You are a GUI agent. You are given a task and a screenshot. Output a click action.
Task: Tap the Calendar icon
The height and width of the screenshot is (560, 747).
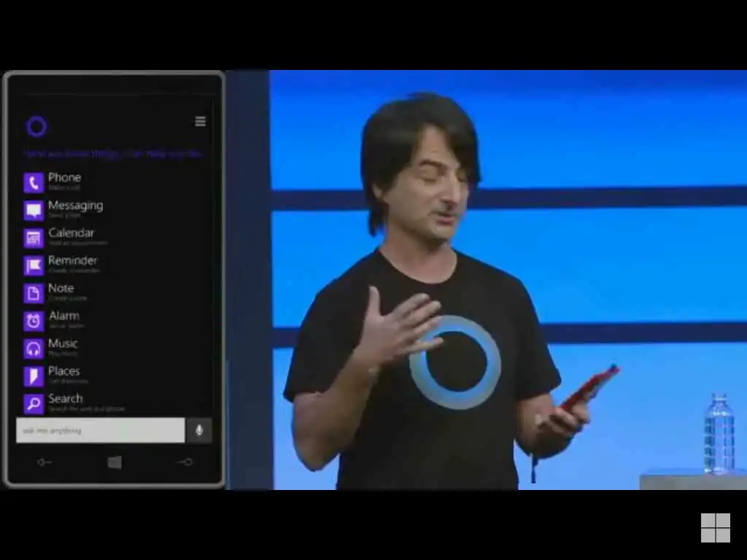(x=34, y=238)
